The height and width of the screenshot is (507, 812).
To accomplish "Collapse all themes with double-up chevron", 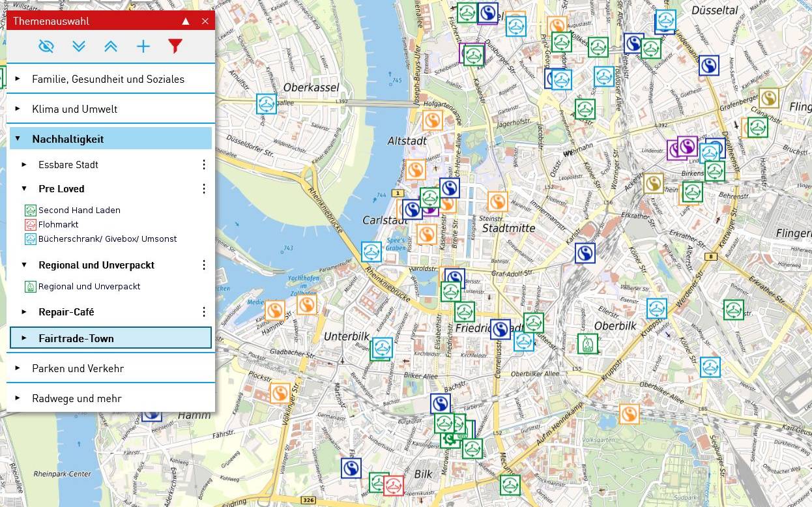I will coord(111,46).
